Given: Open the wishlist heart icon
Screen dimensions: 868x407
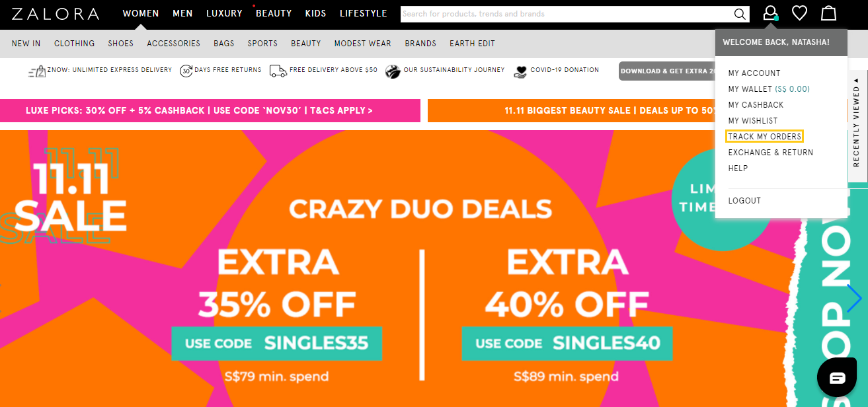Looking at the screenshot, I should coord(799,13).
